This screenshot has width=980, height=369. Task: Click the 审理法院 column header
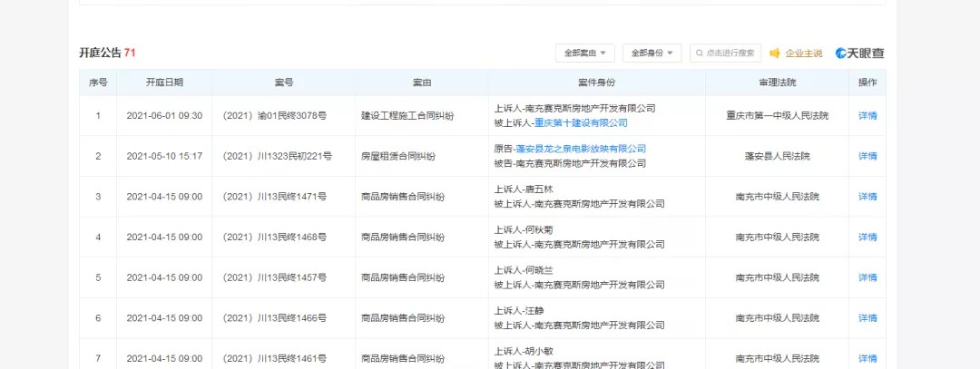click(777, 83)
